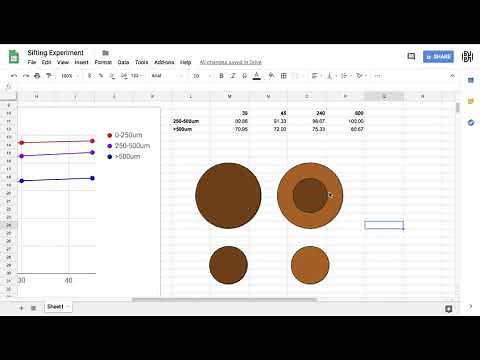This screenshot has height=360, width=480.
Task: Select the small dark brown circle at the bottom
Action: pos(228,265)
